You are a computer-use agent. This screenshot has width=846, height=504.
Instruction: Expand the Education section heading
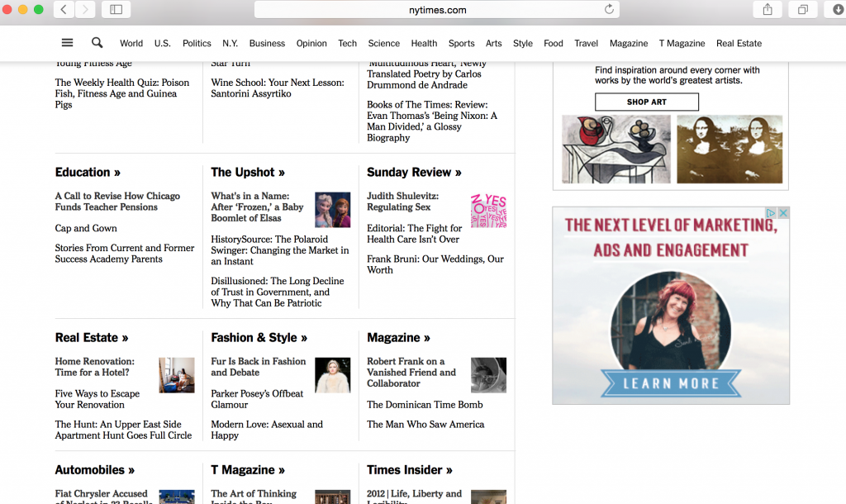[x=88, y=172]
